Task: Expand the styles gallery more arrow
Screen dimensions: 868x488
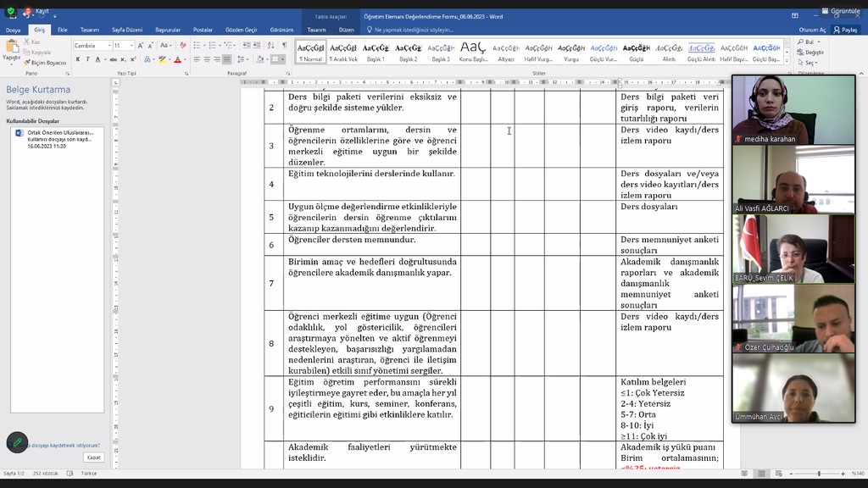Action: tap(786, 61)
